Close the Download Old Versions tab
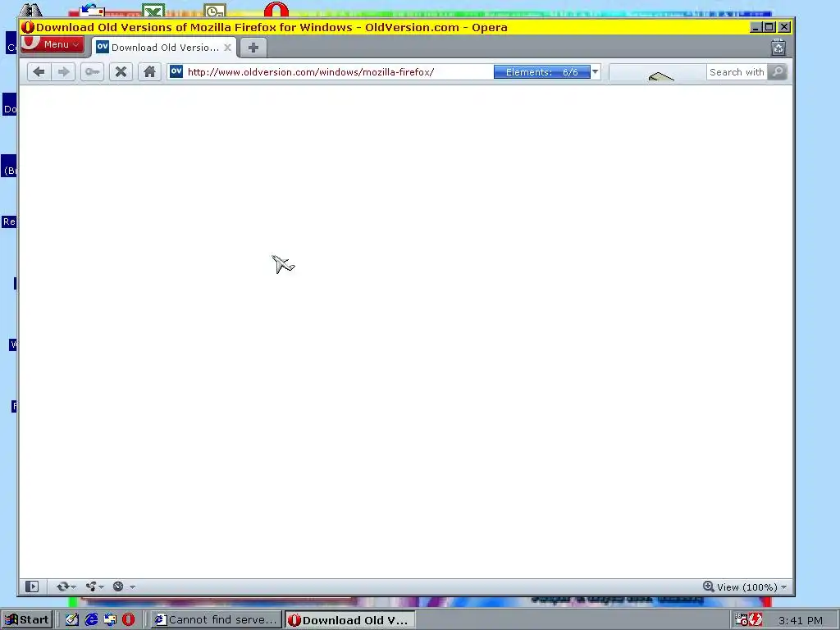840x630 pixels. coord(228,48)
